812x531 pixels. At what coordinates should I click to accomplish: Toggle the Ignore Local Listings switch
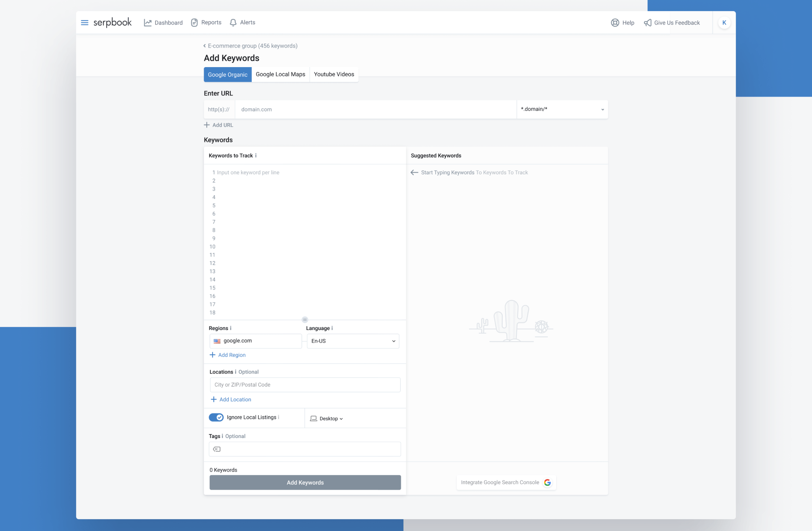216,417
